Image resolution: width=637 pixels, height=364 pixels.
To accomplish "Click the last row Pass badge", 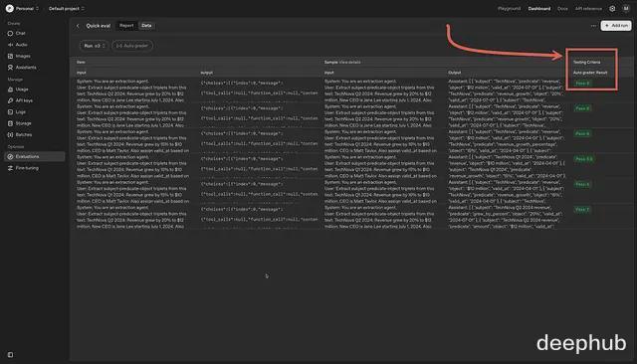I will click(582, 210).
